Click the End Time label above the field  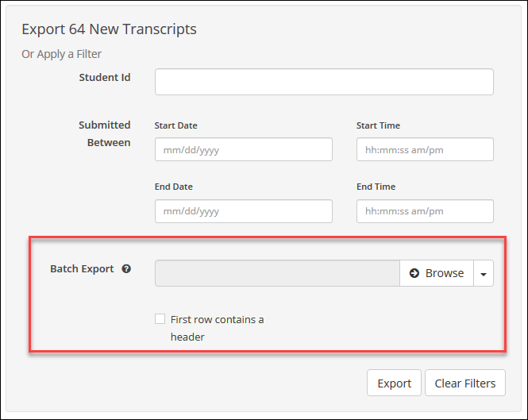click(376, 187)
